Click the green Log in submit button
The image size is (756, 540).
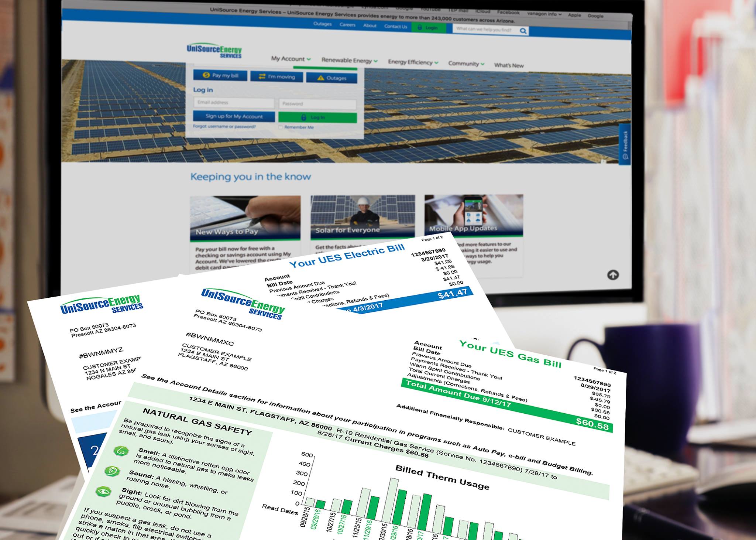coord(317,117)
